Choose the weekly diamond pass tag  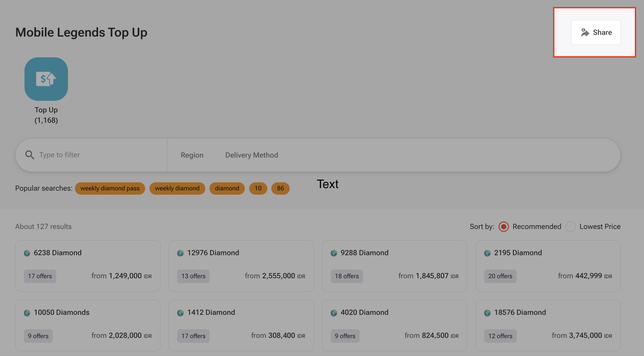(110, 188)
